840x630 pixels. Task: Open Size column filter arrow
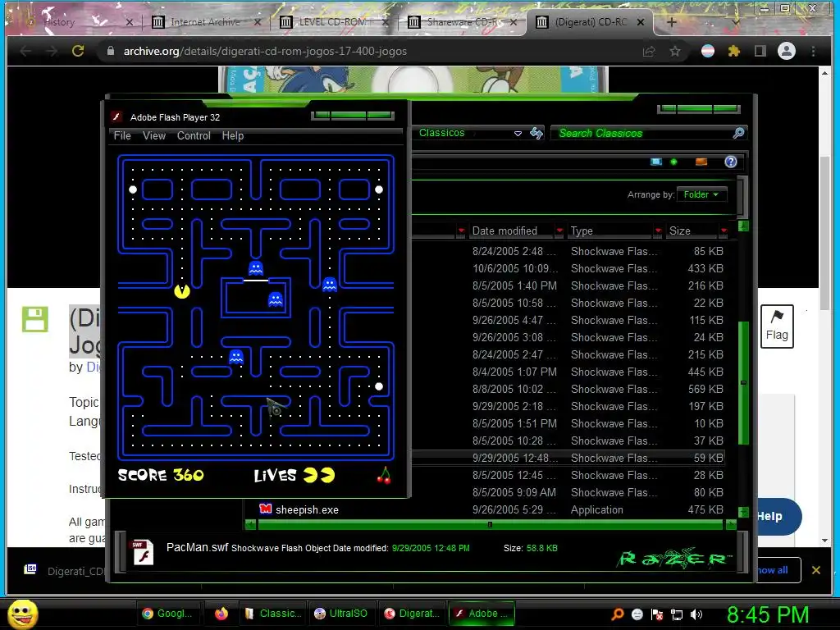(724, 231)
